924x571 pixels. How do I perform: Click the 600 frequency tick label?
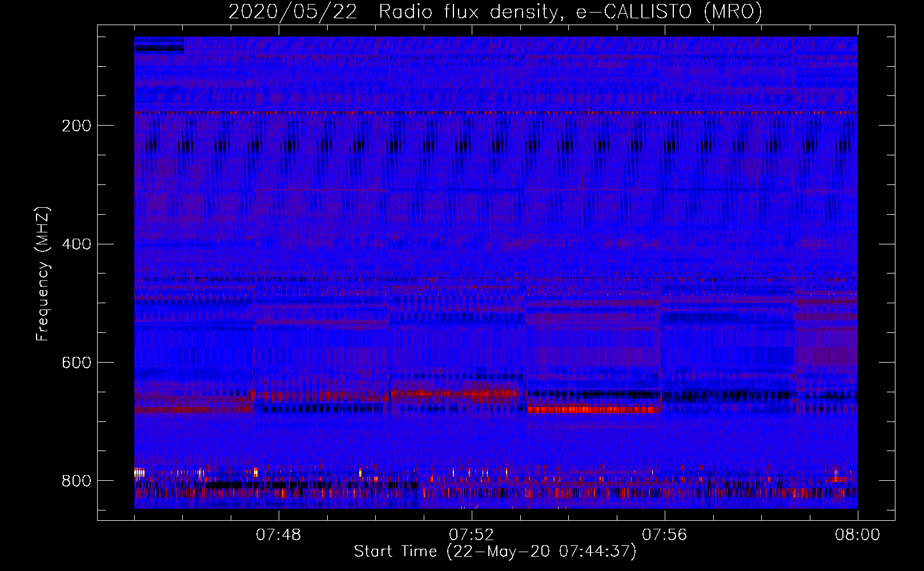(x=77, y=363)
